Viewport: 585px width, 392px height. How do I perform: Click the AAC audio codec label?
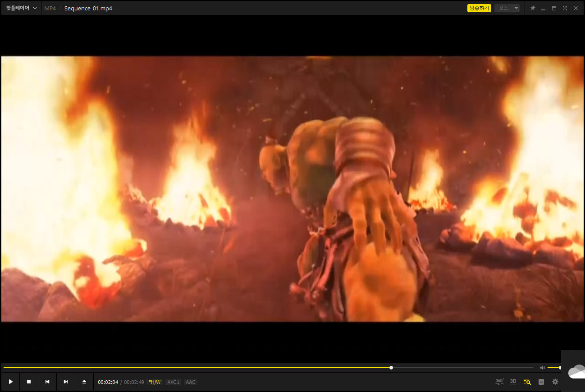[x=191, y=382]
